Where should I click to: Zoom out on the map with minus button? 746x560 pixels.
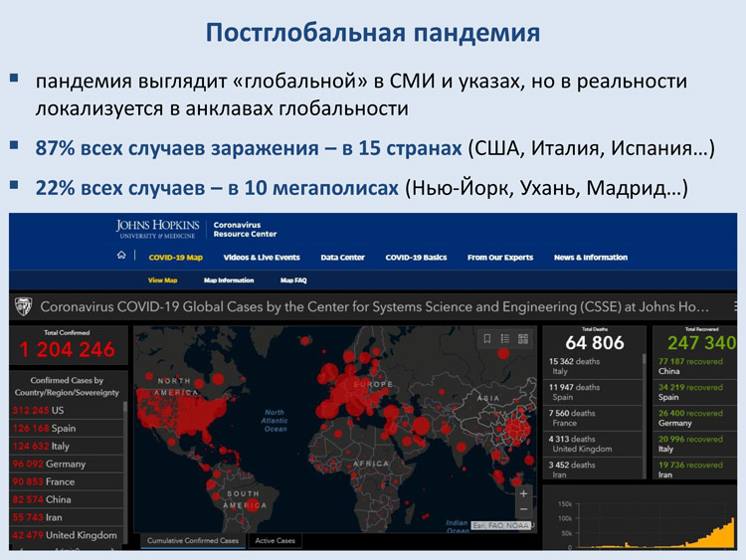pyautogui.click(x=524, y=510)
